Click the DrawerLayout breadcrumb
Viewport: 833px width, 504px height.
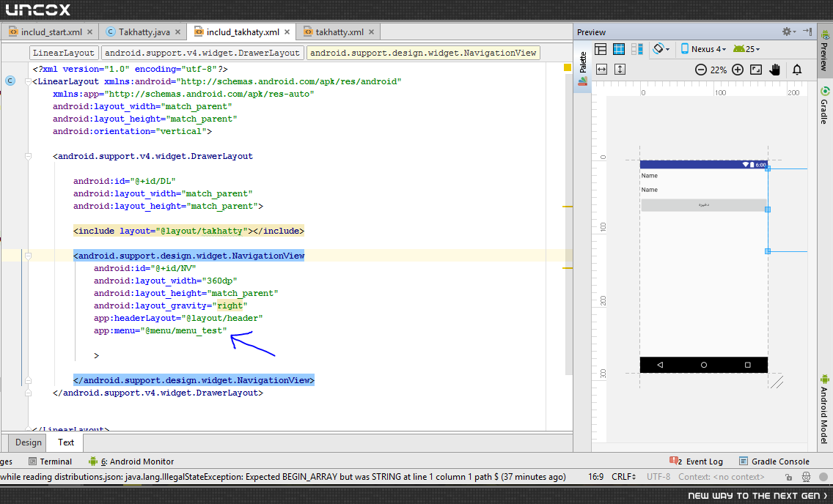click(202, 53)
